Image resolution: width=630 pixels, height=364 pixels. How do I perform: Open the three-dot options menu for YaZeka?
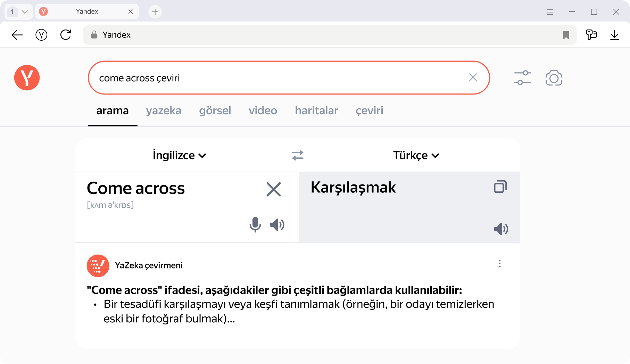click(x=500, y=264)
